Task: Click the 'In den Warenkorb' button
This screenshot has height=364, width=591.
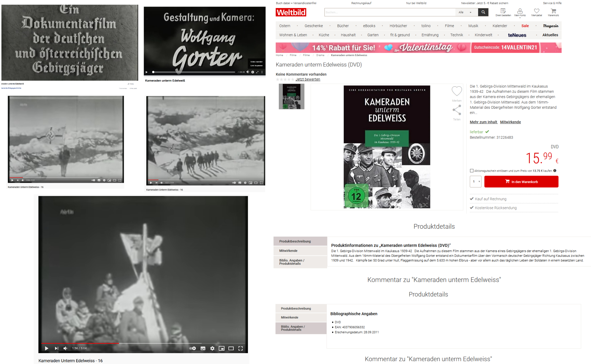Action: point(521,182)
